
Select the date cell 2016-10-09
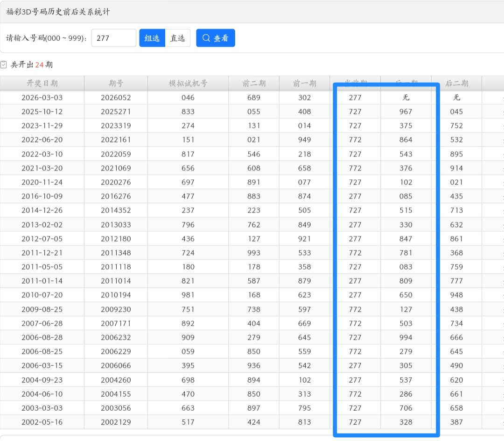(42, 196)
